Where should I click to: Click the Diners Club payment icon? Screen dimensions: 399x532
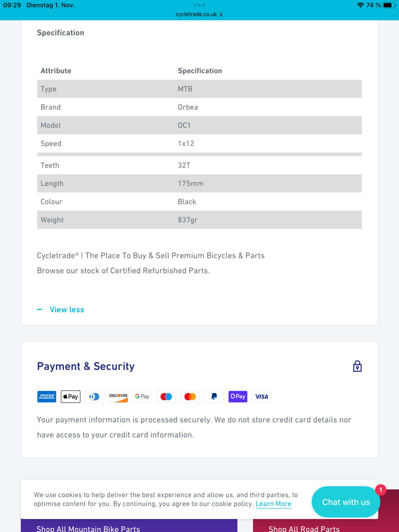[x=94, y=396]
